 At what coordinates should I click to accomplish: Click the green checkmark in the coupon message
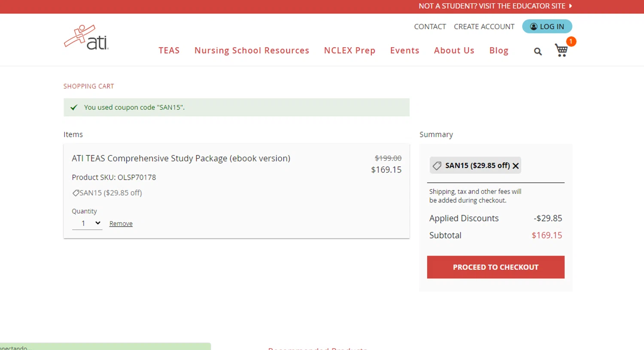pyautogui.click(x=74, y=107)
